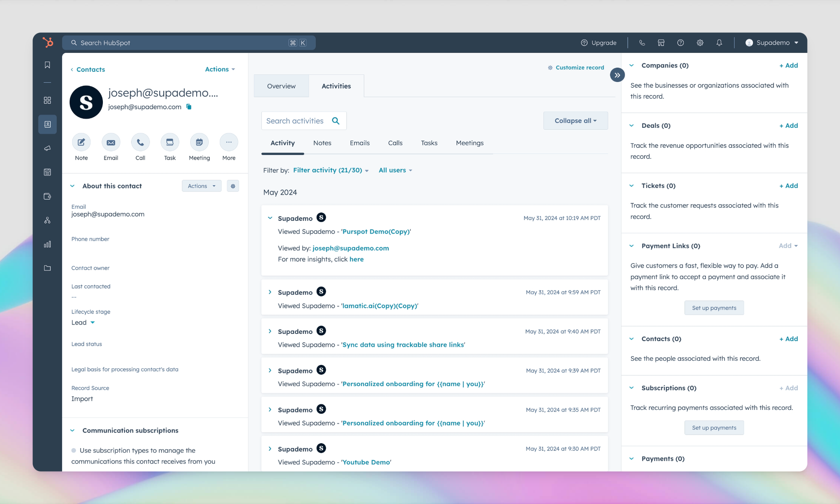Open the Commerce wallet icon in sidebar
This screenshot has width=840, height=504.
pyautogui.click(x=47, y=196)
